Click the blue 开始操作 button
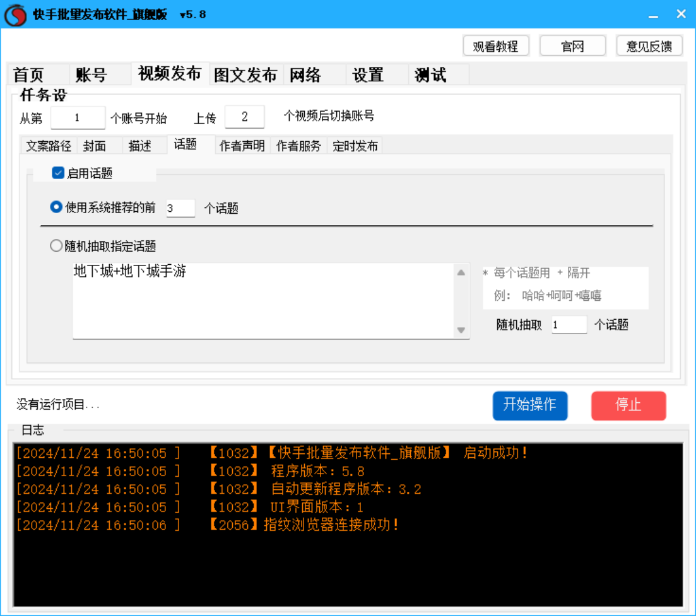 coord(530,405)
